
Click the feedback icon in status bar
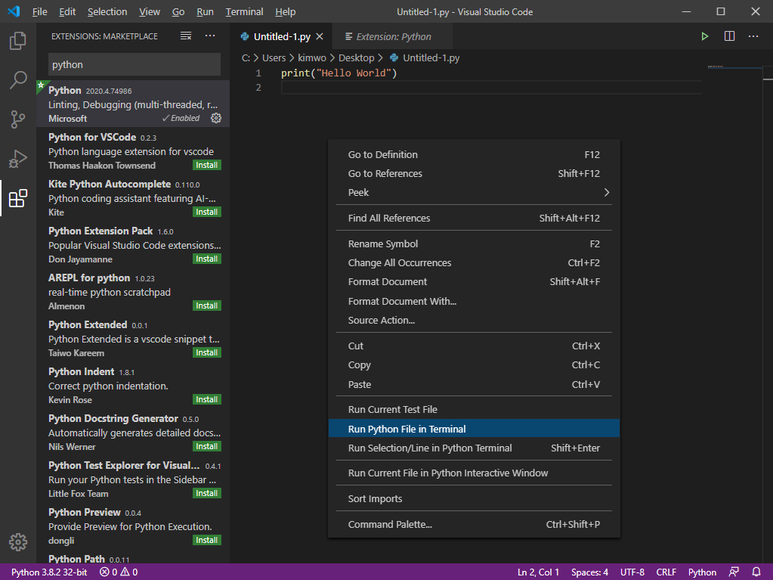734,572
